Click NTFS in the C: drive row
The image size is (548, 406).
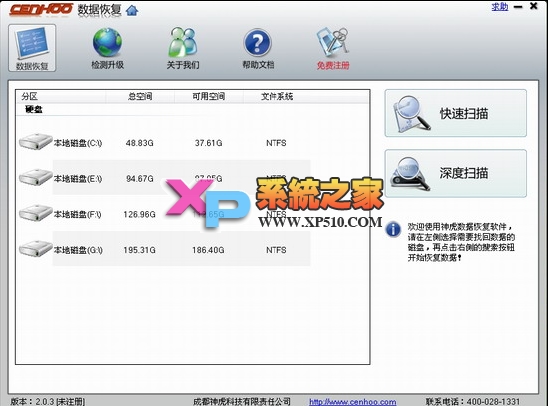276,143
